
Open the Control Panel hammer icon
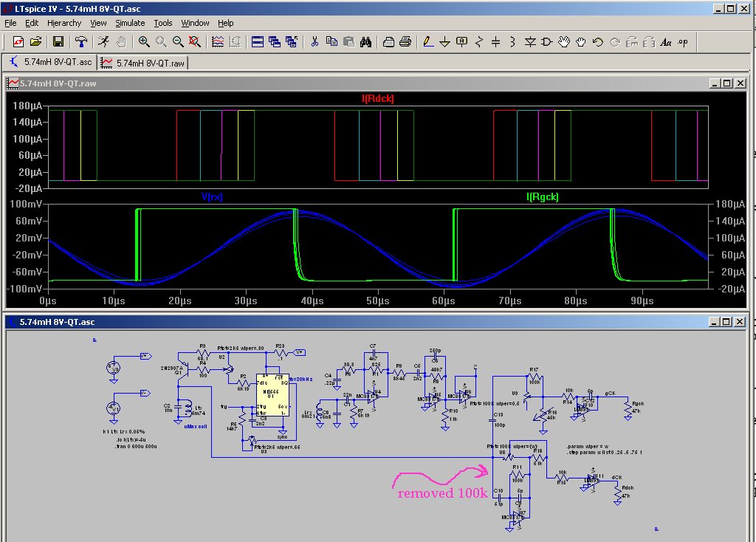(x=81, y=42)
